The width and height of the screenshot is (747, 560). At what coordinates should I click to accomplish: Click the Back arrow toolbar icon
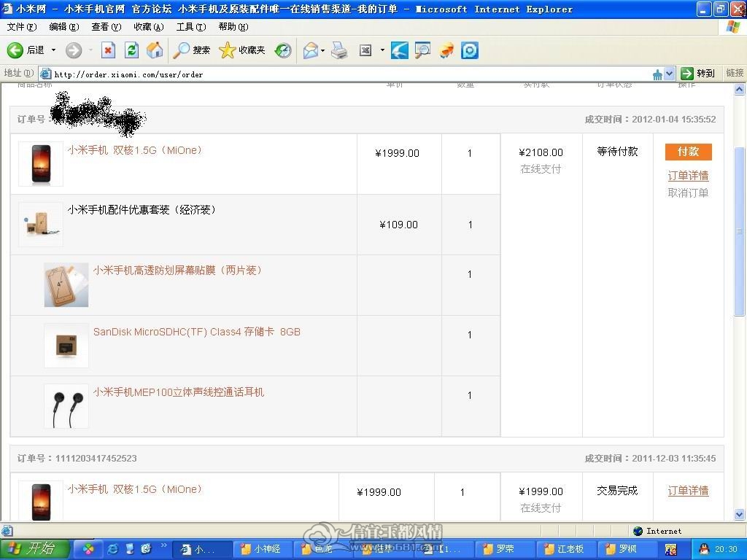[x=15, y=50]
